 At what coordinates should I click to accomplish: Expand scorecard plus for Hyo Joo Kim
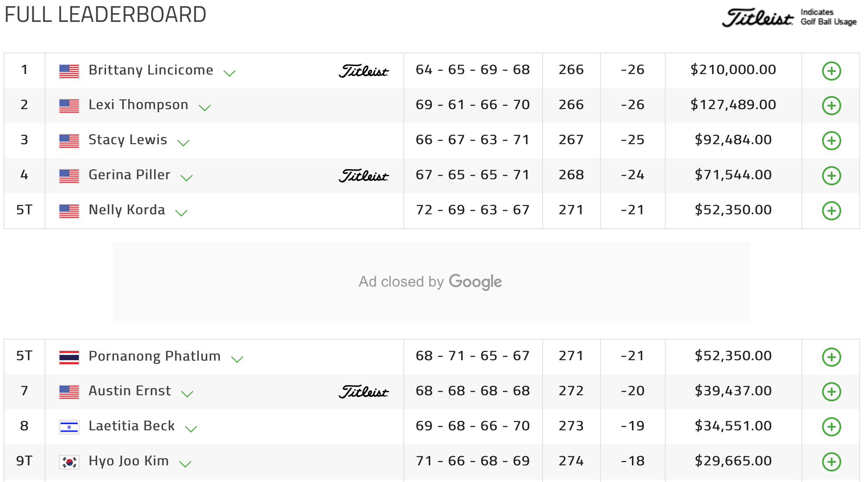[x=831, y=461]
